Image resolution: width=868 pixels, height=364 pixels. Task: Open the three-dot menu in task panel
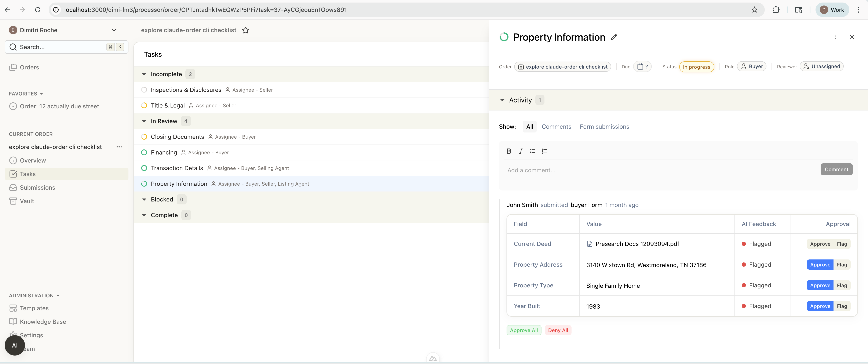pos(836,37)
